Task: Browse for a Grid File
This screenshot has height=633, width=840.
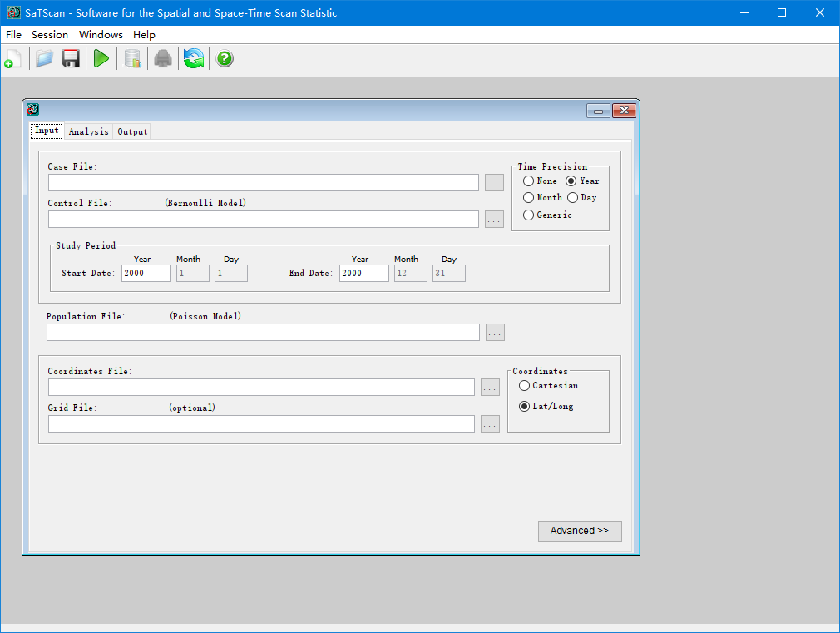Action: [x=490, y=424]
